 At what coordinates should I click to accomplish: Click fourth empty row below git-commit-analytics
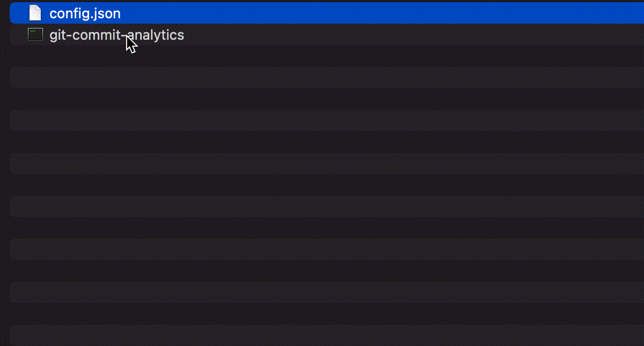tap(327, 121)
